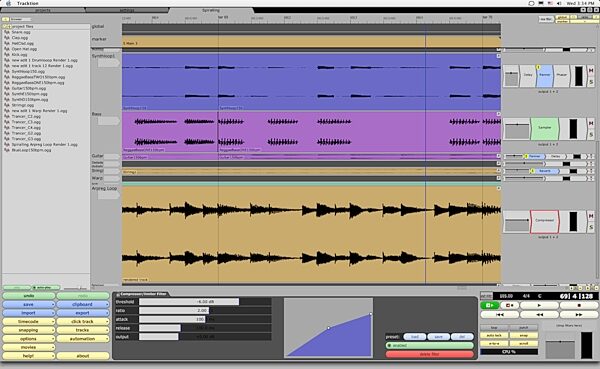Mute the Bass track
Screen dimensions: 600x369
[591, 123]
